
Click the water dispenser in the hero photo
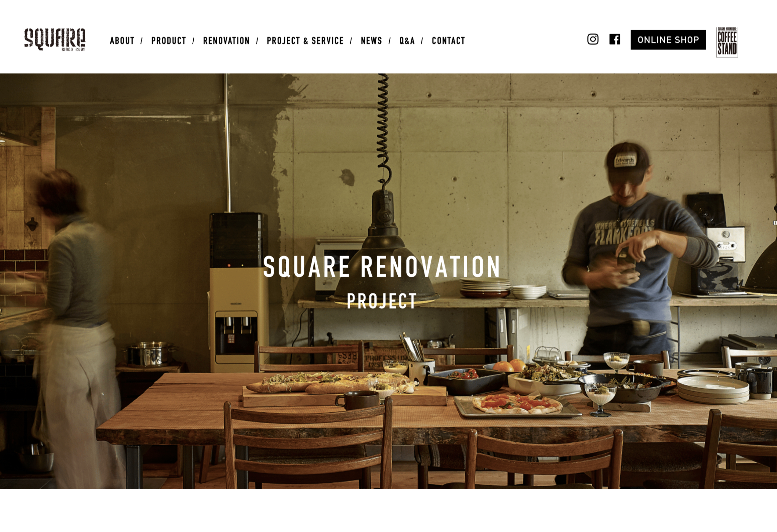pyautogui.click(x=238, y=292)
